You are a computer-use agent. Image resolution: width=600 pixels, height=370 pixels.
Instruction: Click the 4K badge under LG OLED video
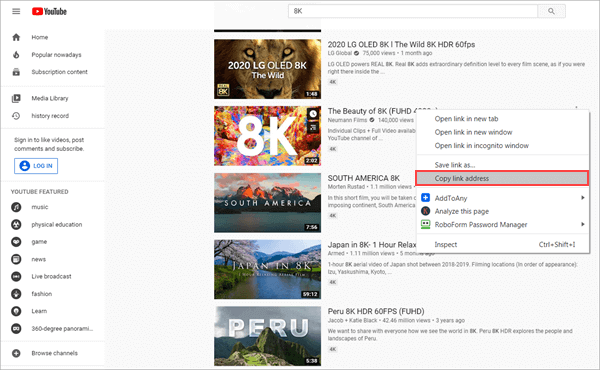tap(333, 82)
